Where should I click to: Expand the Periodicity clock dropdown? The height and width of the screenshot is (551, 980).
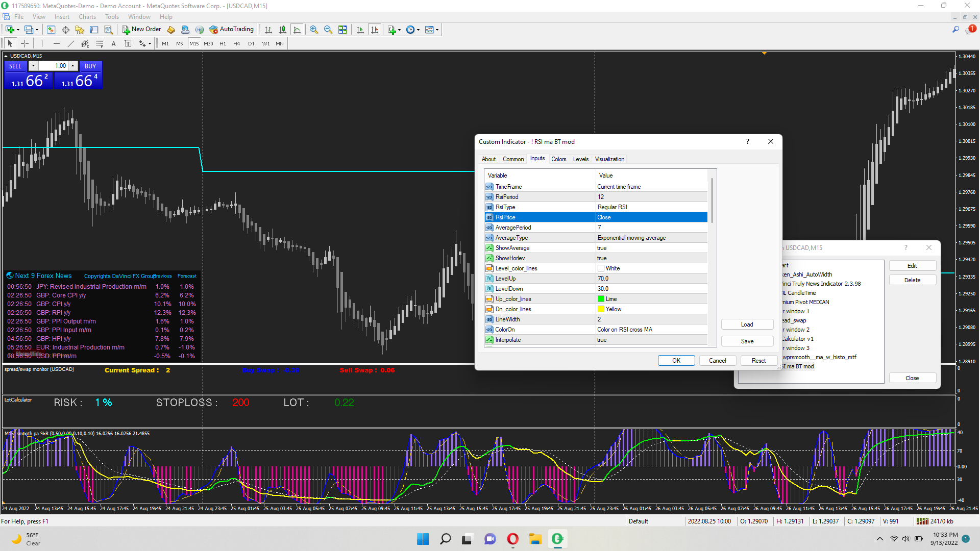[419, 30]
